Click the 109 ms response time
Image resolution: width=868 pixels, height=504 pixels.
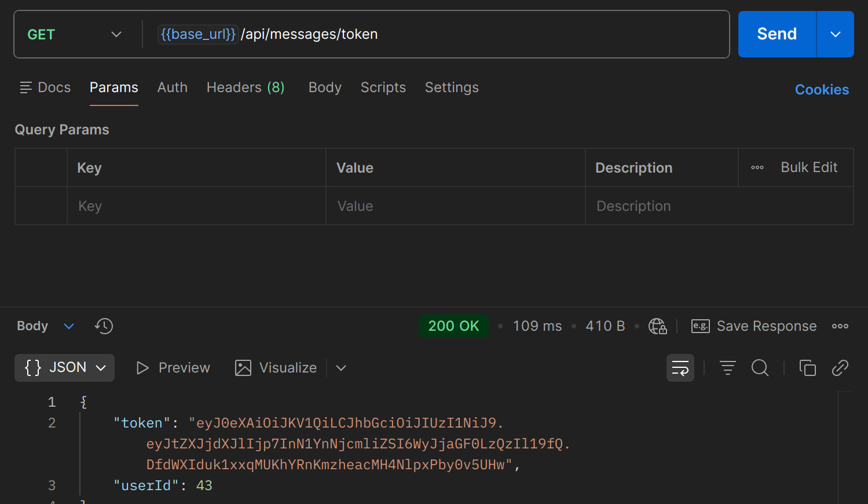point(537,326)
